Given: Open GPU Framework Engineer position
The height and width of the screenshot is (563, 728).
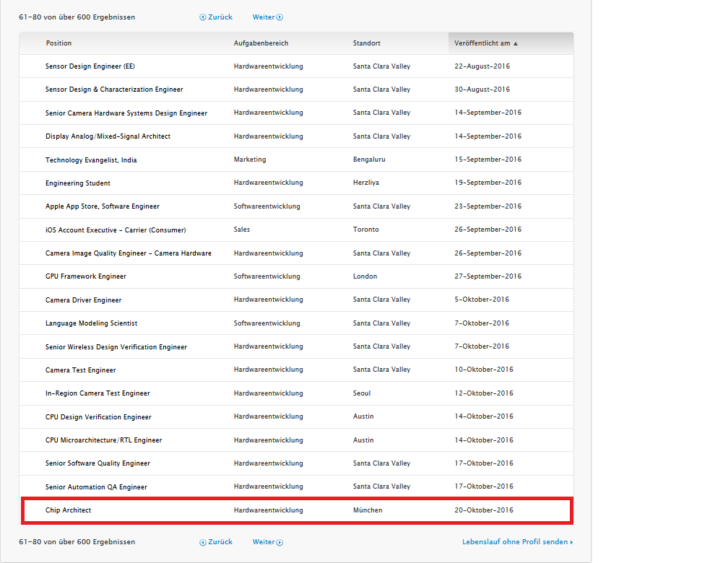Looking at the screenshot, I should click(85, 276).
